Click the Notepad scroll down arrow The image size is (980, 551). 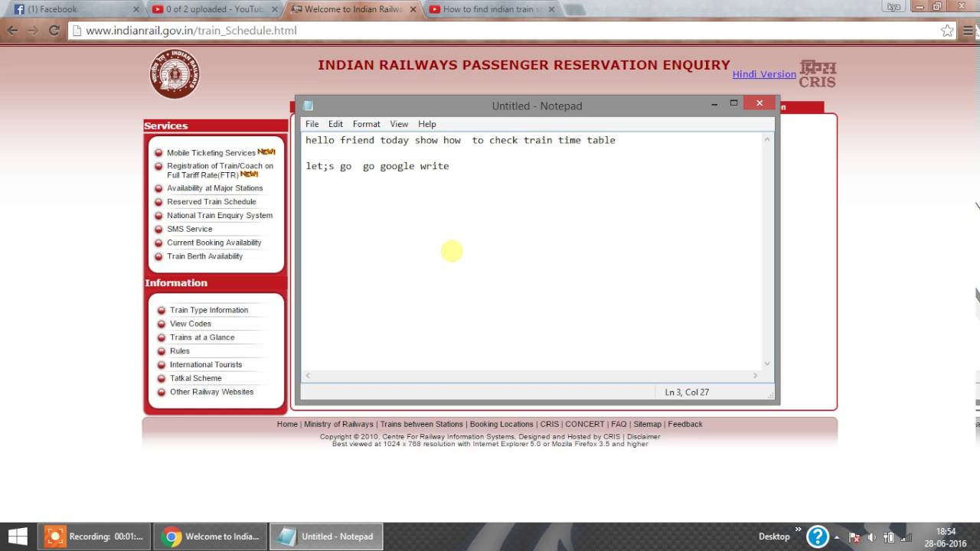click(x=768, y=364)
